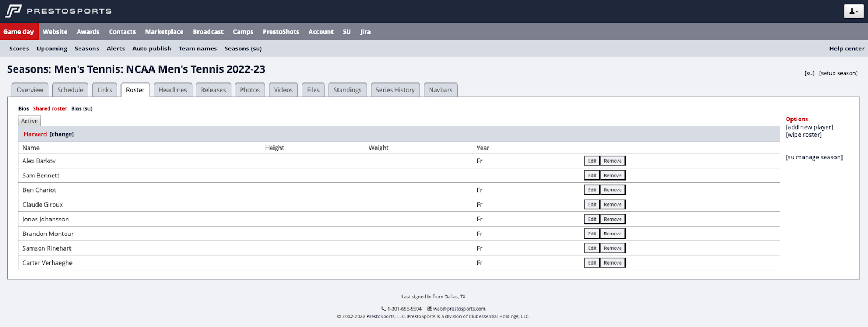868x327 pixels.
Task: Open the user account dropdown menu
Action: coord(853,11)
